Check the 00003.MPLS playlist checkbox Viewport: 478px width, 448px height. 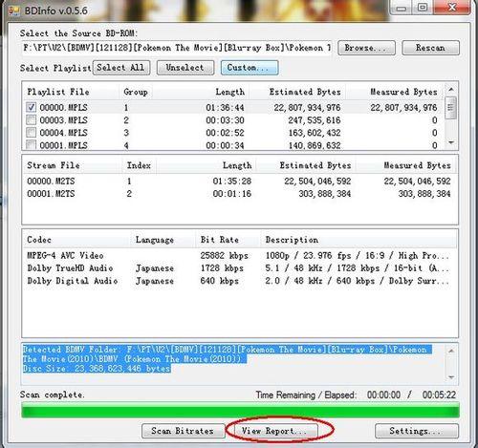click(31, 120)
